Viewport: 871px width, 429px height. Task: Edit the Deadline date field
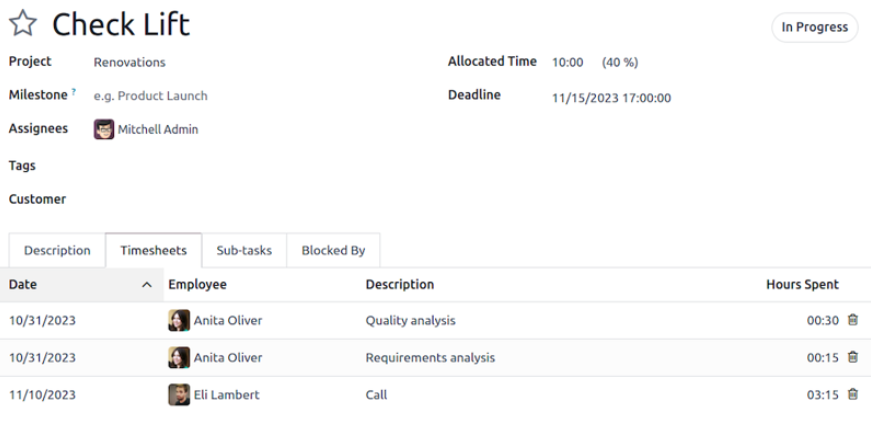[x=705, y=98]
